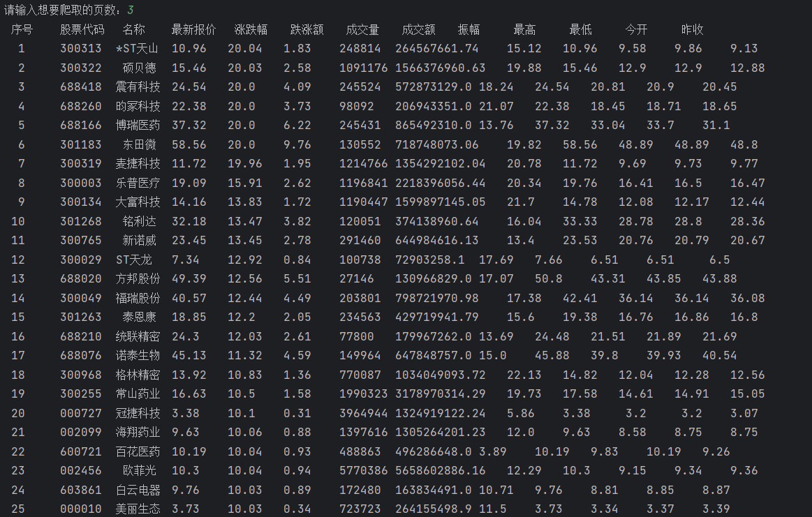Select the 序号 column header
Image resolution: width=812 pixels, height=517 pixels.
22,29
